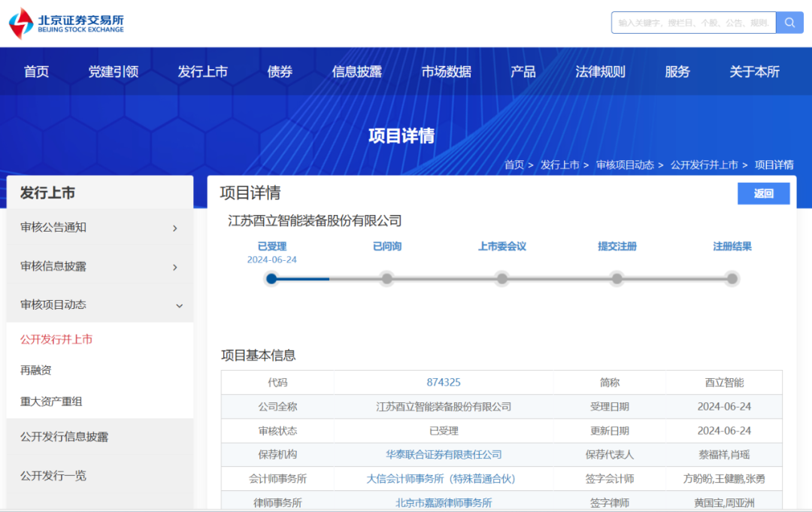Image resolution: width=812 pixels, height=512 pixels.
Task: Focus the keyword search input field
Action: (693, 23)
